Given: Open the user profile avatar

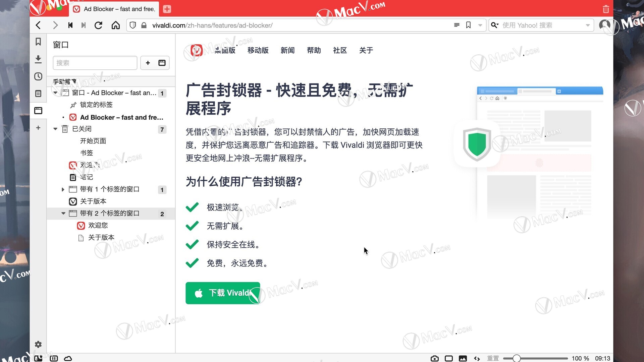Looking at the screenshot, I should (605, 25).
